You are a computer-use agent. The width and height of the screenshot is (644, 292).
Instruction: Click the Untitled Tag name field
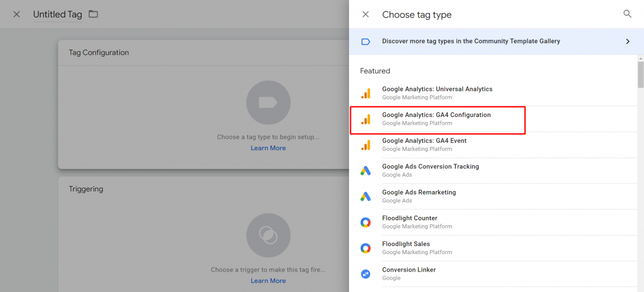coord(58,15)
